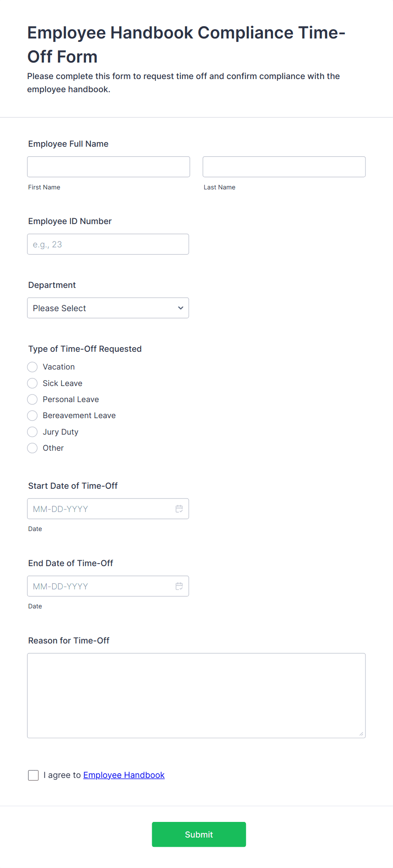393x868 pixels.
Task: Select Jury Duty radio button
Action: tap(33, 432)
